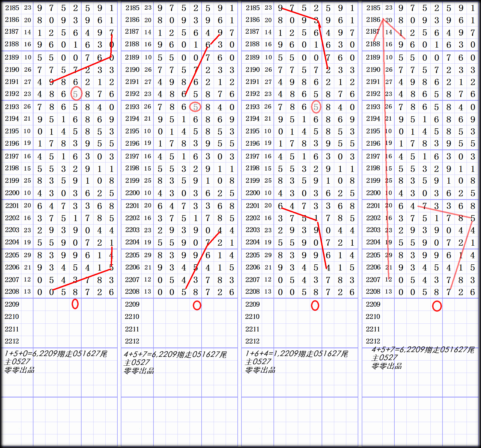Select period 2201 in the third panel
The image size is (481, 448).
(x=253, y=206)
